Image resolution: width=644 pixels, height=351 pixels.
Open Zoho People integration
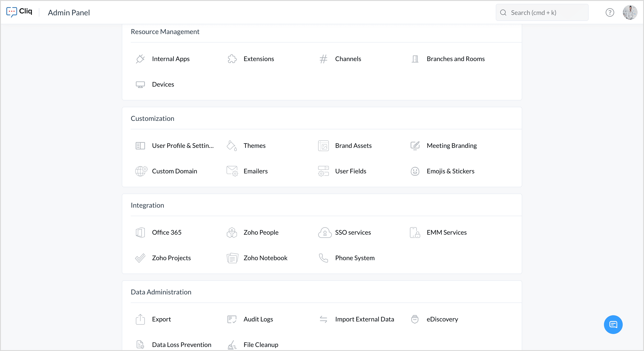tap(261, 233)
